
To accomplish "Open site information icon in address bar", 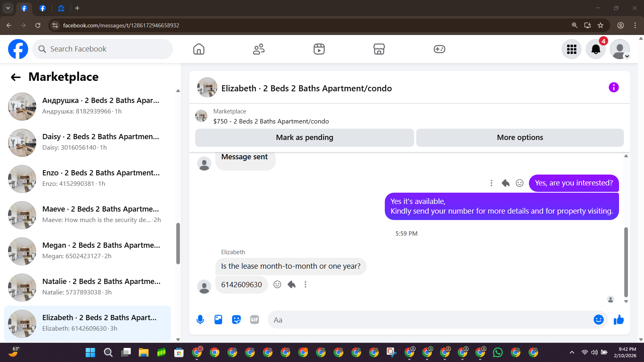I will (55, 25).
